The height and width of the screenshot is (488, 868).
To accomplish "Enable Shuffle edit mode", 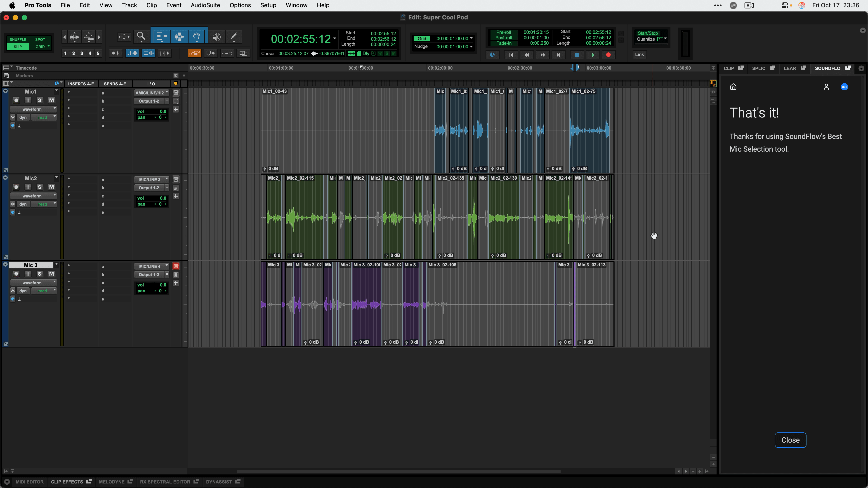I will tap(18, 39).
